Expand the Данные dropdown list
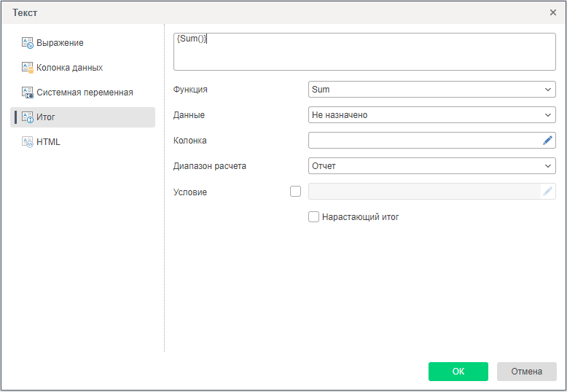 point(431,115)
